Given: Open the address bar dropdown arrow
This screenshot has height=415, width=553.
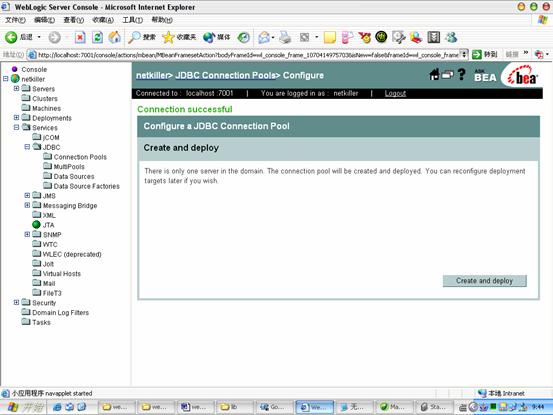Looking at the screenshot, I should (464, 55).
